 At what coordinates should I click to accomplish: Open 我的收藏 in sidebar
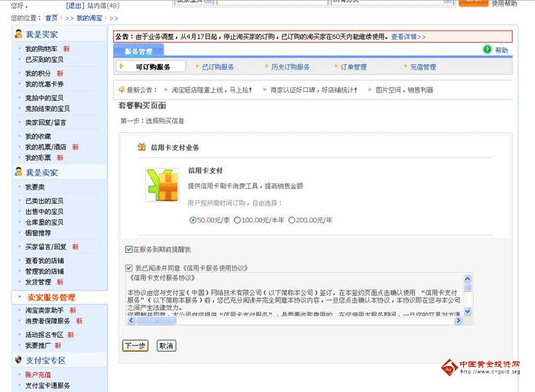38,136
